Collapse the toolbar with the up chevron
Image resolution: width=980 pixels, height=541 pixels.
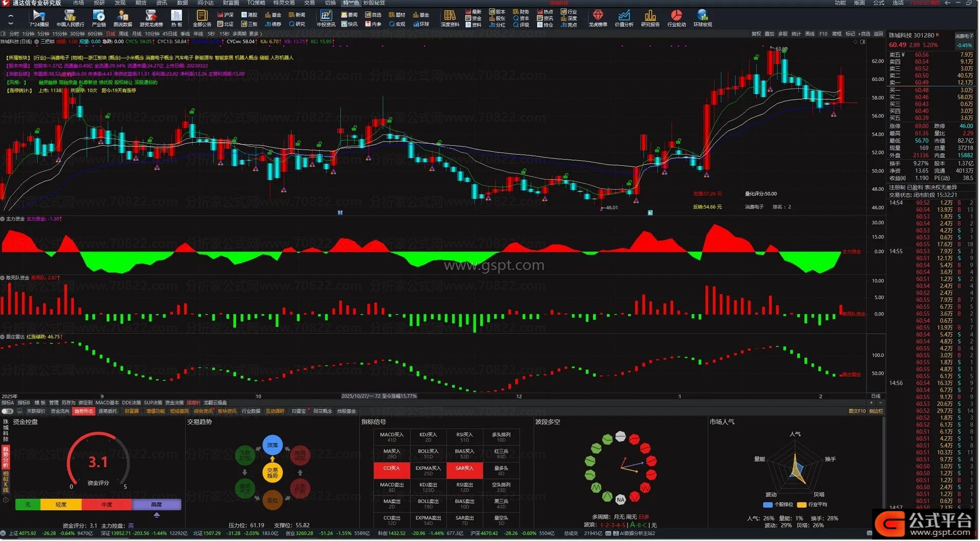tap(11, 15)
